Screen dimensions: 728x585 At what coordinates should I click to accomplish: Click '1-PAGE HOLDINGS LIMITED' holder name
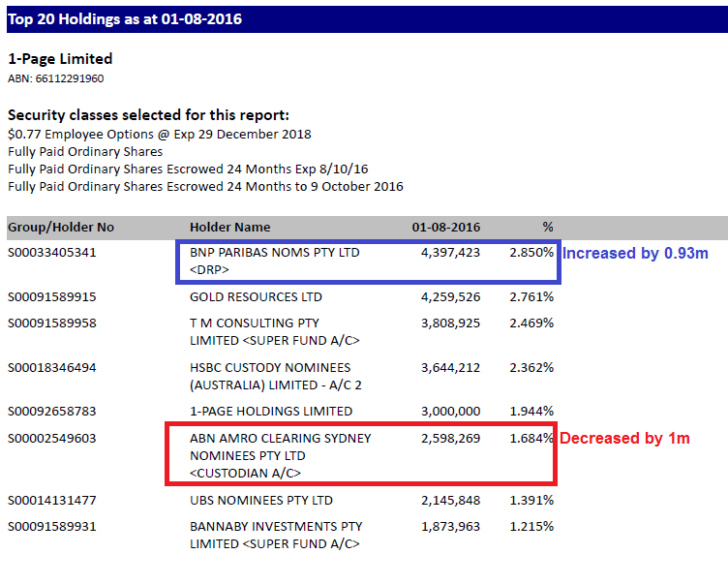(271, 412)
